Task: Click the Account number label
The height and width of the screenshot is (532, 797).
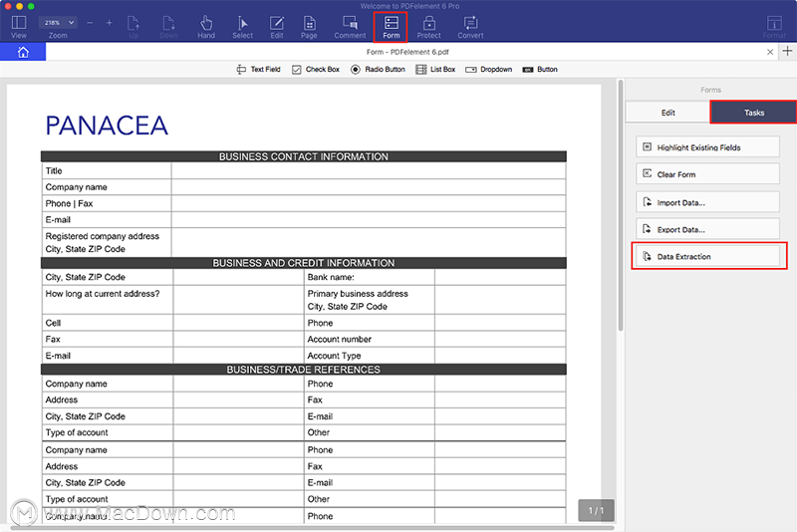Action: coord(339,339)
